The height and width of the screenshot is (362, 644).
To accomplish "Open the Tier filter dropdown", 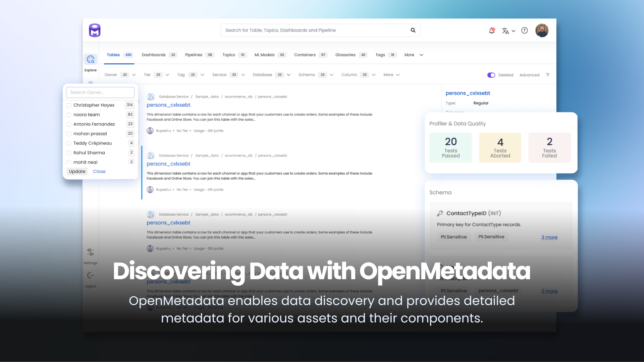I will (167, 75).
